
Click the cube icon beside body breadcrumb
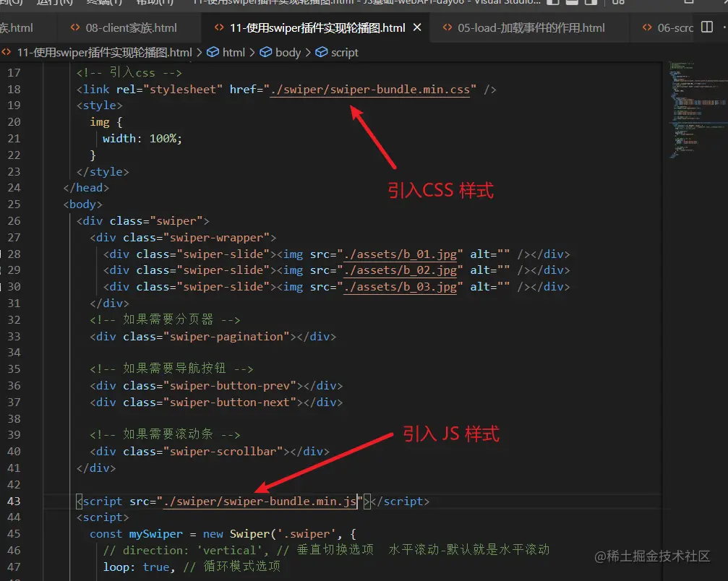pyautogui.click(x=265, y=53)
